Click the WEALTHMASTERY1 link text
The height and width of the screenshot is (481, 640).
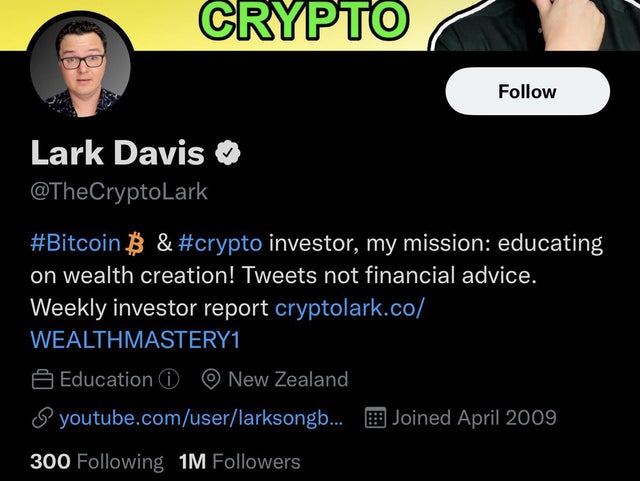pos(135,340)
